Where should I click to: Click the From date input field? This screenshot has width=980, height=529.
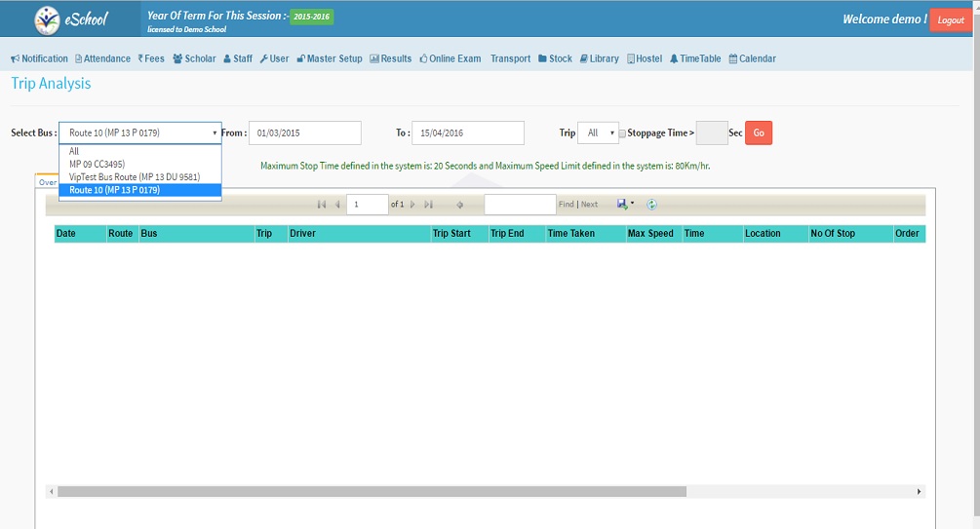pos(304,132)
